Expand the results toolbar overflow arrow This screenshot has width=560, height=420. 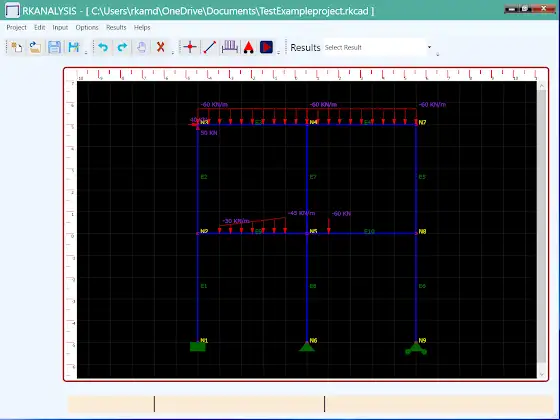coord(438,54)
